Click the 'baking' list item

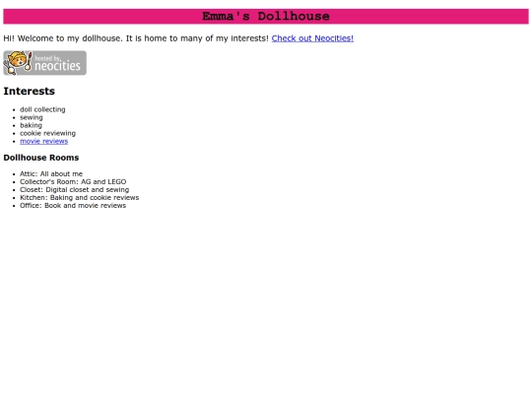[x=31, y=125]
